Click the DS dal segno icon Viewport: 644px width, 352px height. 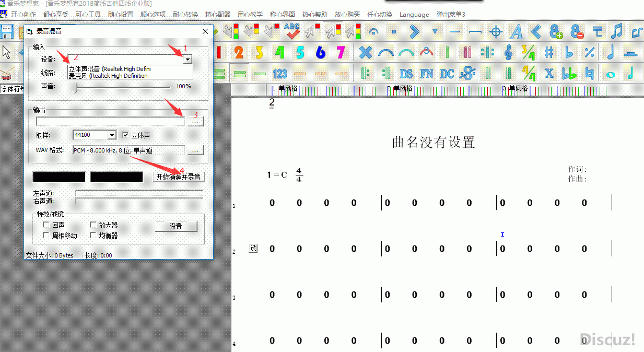[406, 74]
